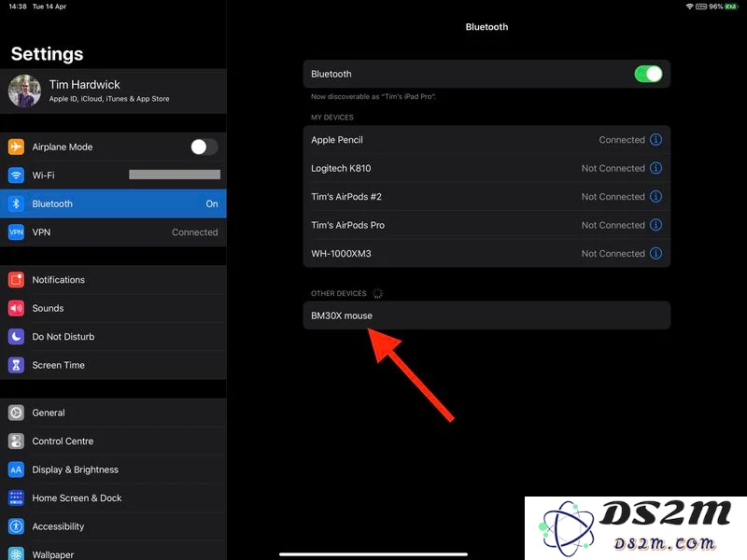The height and width of the screenshot is (560, 747).
Task: Tap the Bluetooth page title
Action: click(486, 27)
